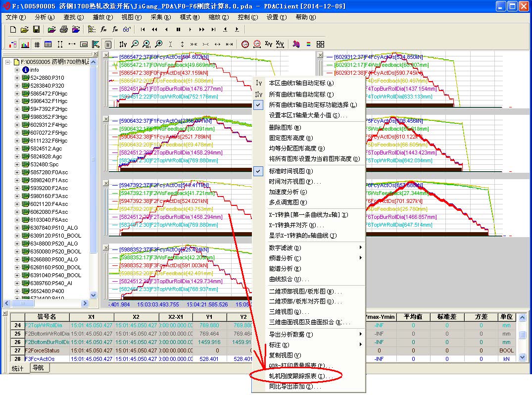Switch to the 导航 tab
Screen dimensions: 532x395
[x=38, y=368]
